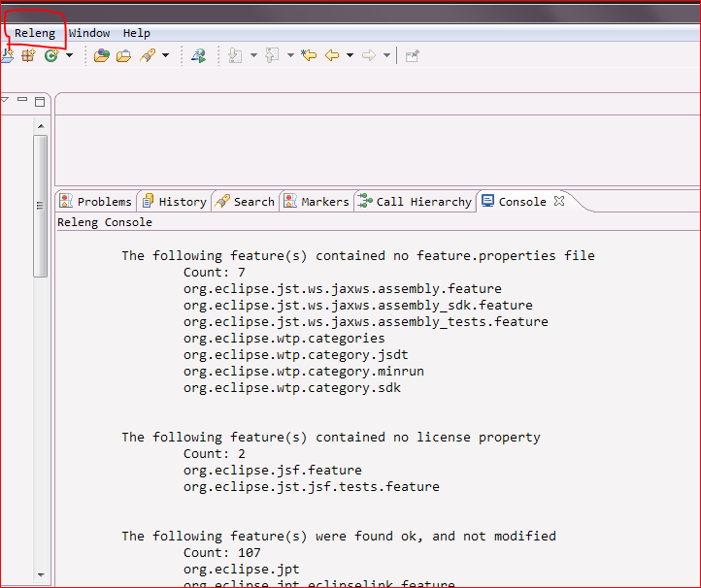The height and width of the screenshot is (588, 701).
Task: Click 'org.eclipse.jst.ws.jaxws.assembly_sdk.feature' line
Action: click(x=358, y=306)
